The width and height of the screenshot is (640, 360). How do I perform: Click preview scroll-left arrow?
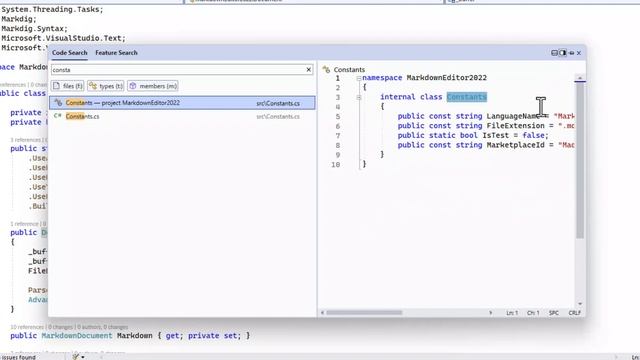322,313
